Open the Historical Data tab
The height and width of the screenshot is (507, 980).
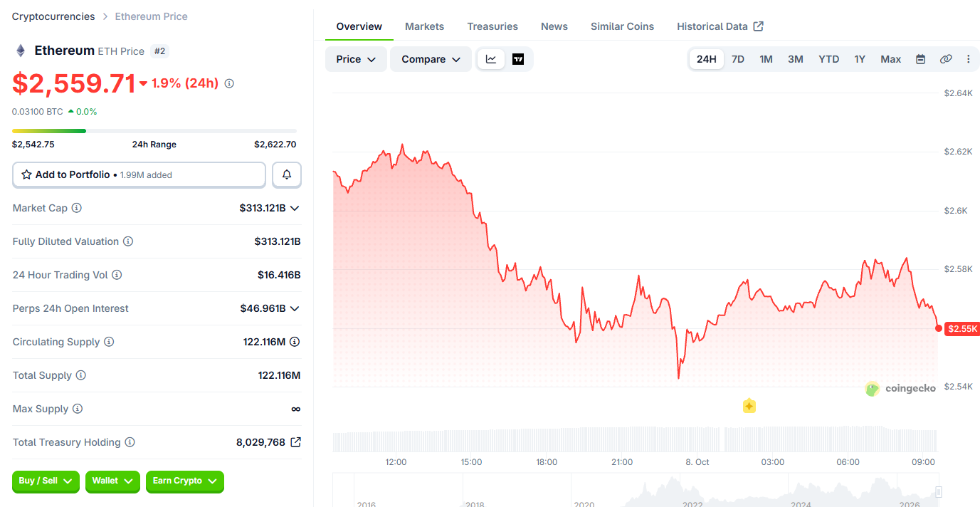pyautogui.click(x=720, y=26)
